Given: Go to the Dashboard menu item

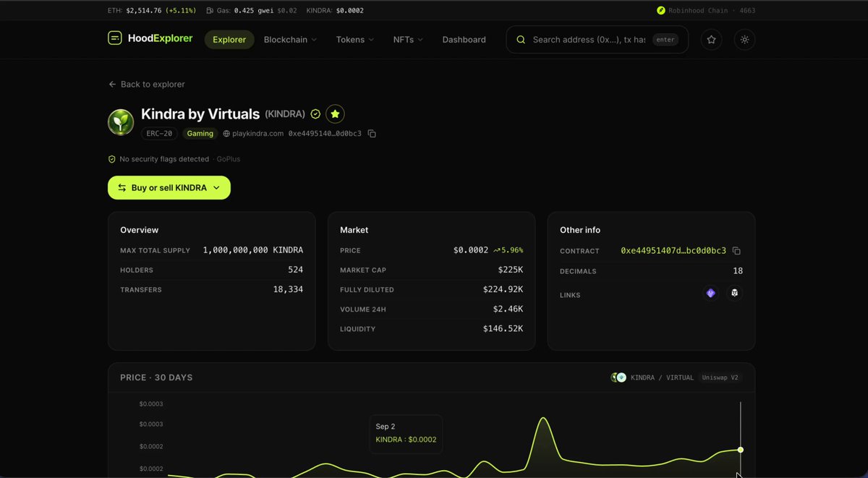Looking at the screenshot, I should tap(464, 40).
